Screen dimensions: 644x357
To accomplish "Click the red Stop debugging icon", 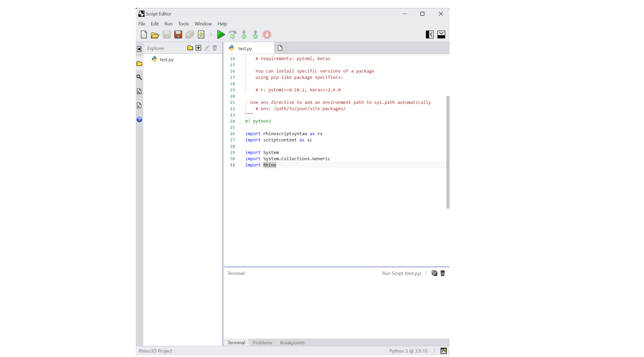I will (x=267, y=35).
